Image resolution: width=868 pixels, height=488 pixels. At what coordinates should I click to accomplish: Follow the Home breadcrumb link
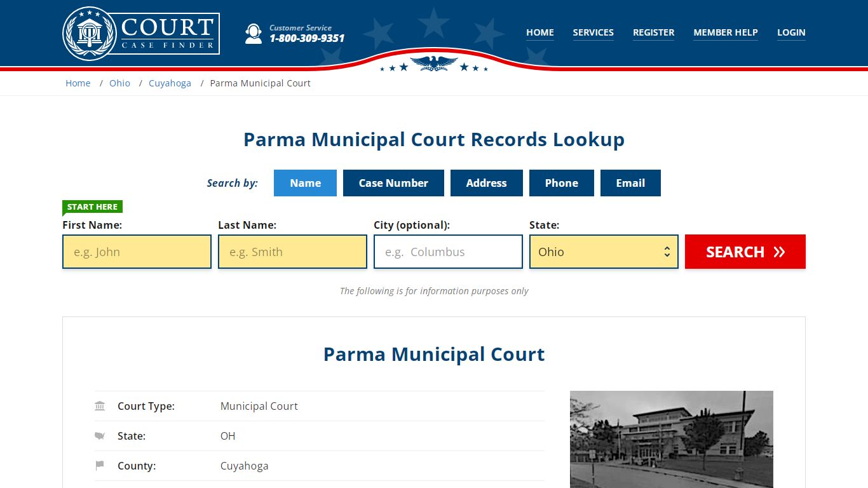point(78,83)
